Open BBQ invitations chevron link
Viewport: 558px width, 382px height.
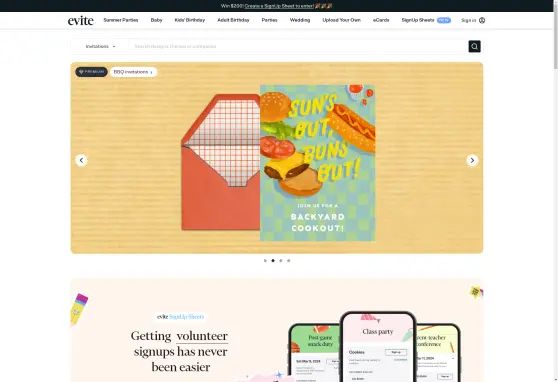click(x=133, y=72)
